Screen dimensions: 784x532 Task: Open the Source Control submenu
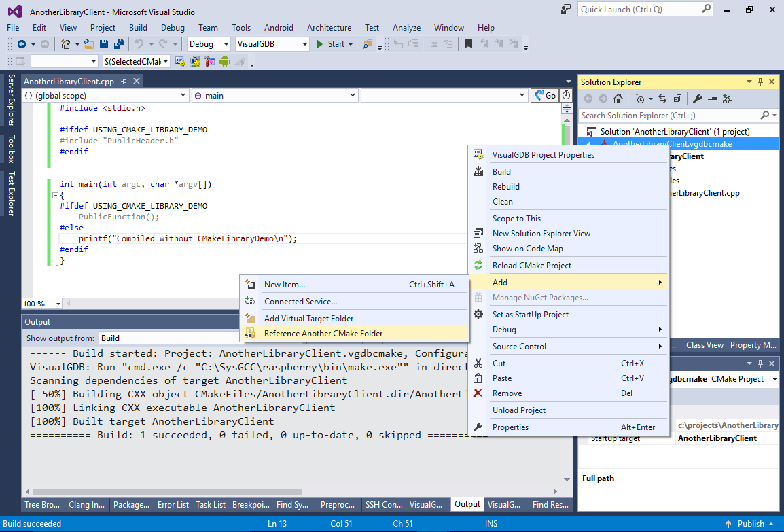[569, 346]
